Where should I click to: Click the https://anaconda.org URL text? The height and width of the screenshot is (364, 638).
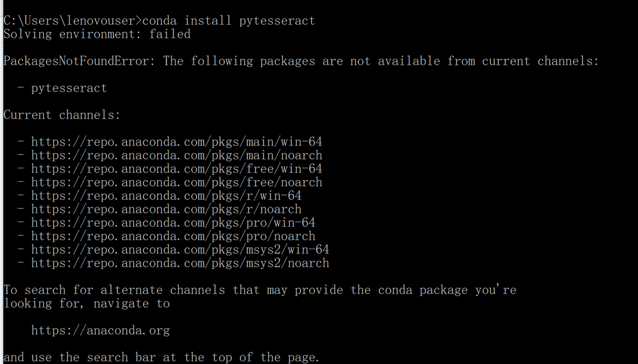[101, 330]
